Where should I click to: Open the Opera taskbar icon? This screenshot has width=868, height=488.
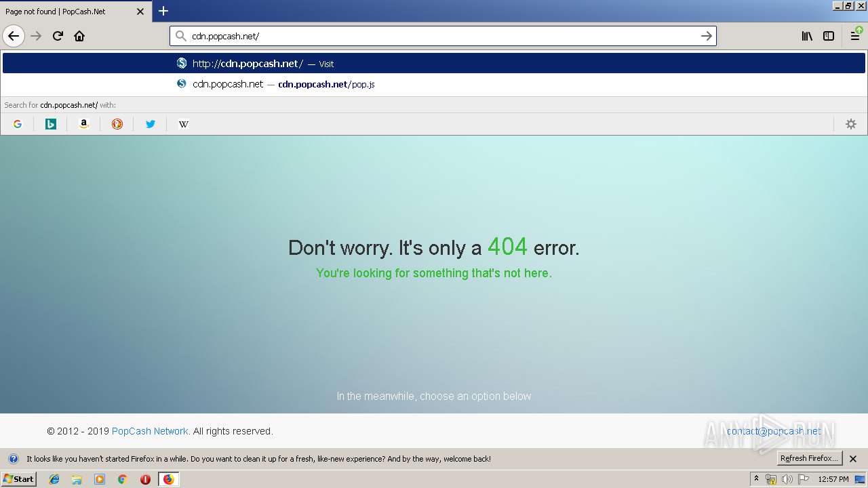tap(145, 479)
